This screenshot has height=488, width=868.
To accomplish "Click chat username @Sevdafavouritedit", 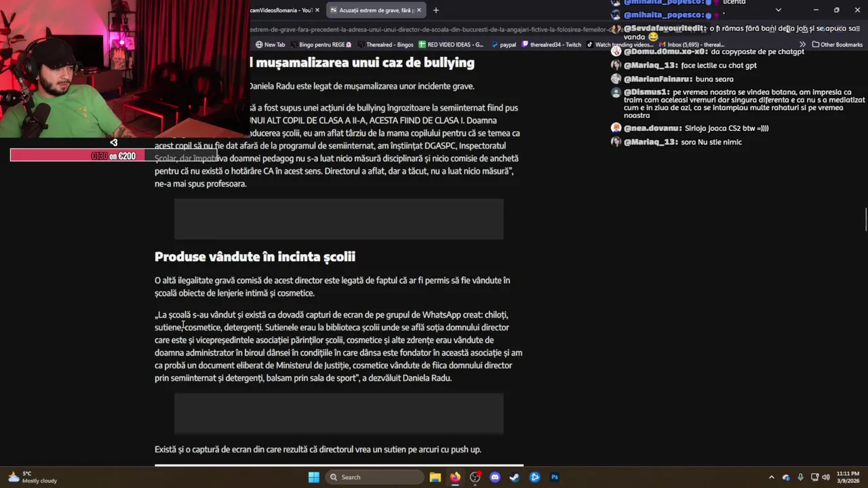I will (x=665, y=28).
